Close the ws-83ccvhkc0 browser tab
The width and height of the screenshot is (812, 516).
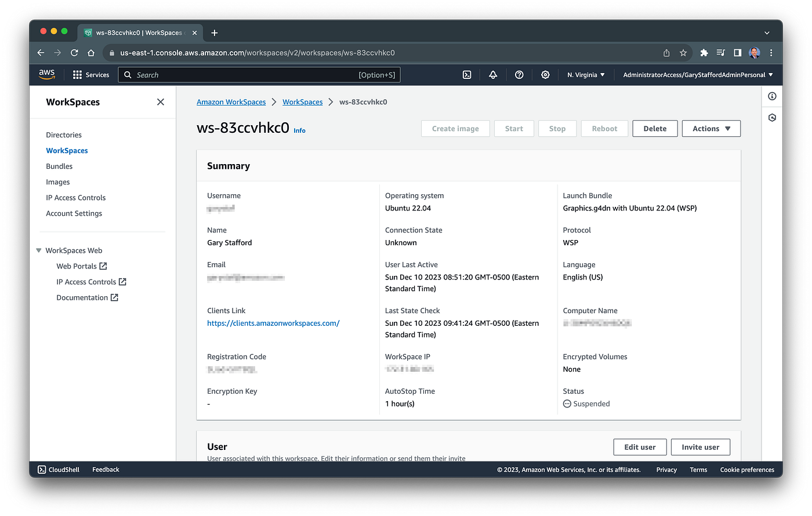[x=195, y=33]
